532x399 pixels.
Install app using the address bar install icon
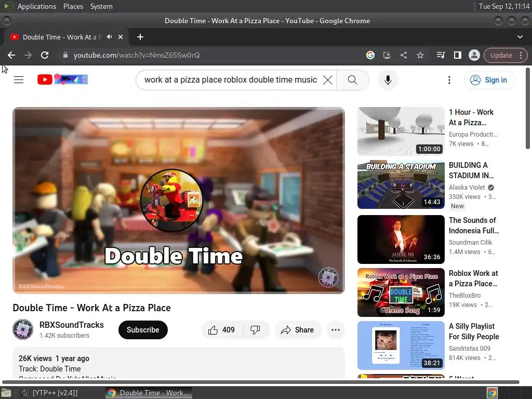pos(387,55)
